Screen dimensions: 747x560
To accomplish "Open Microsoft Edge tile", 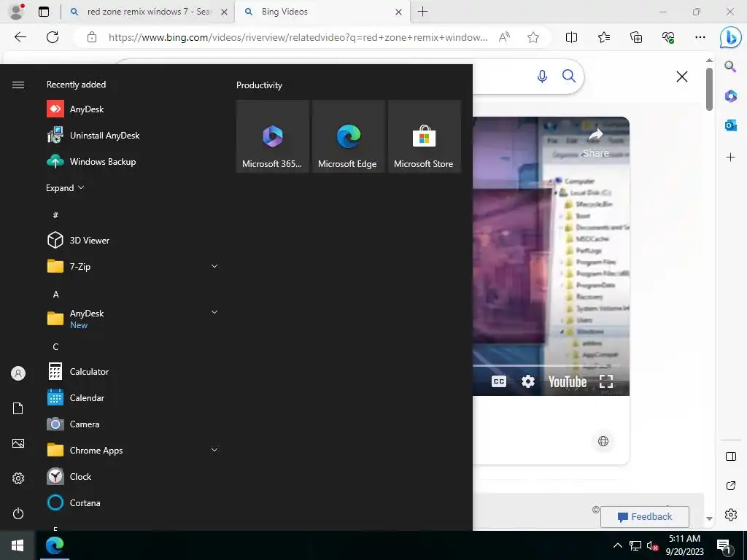I will click(348, 136).
